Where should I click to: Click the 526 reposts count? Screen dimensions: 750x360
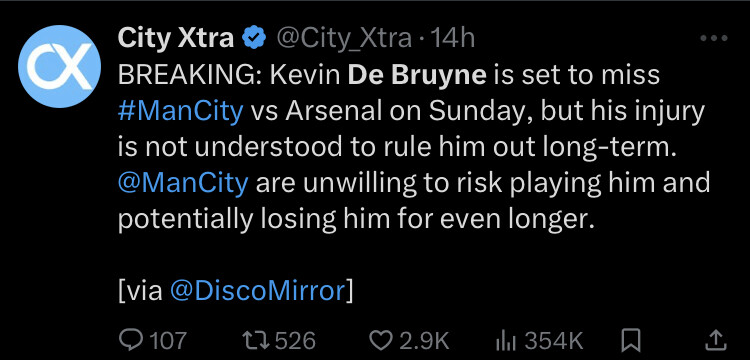(295, 340)
